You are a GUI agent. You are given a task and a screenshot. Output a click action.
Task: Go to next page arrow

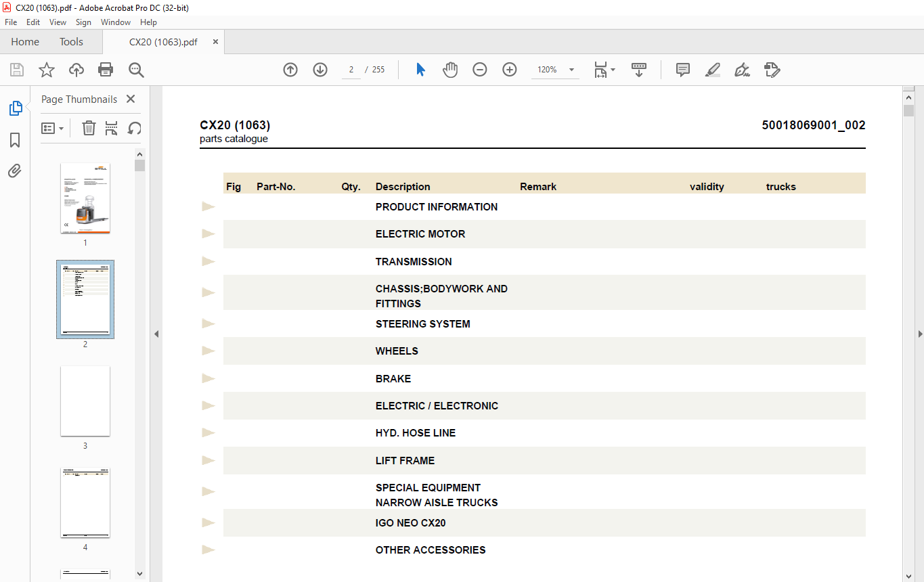click(320, 70)
